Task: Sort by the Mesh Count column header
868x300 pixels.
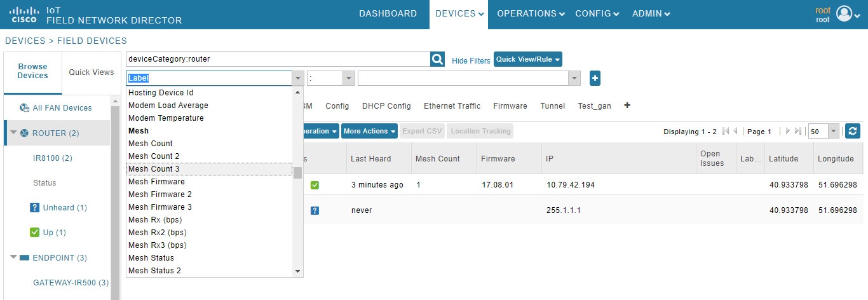Action: point(444,158)
